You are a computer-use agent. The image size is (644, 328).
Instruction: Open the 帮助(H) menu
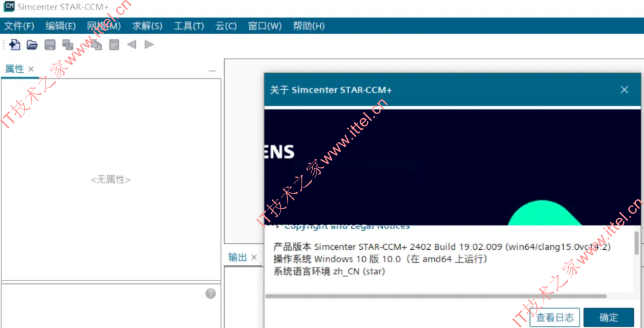[x=309, y=26]
